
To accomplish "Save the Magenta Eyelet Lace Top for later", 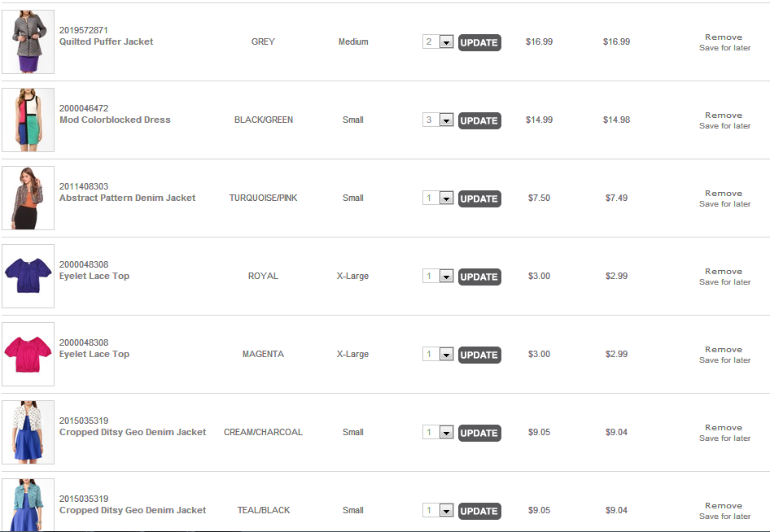I will point(724,360).
